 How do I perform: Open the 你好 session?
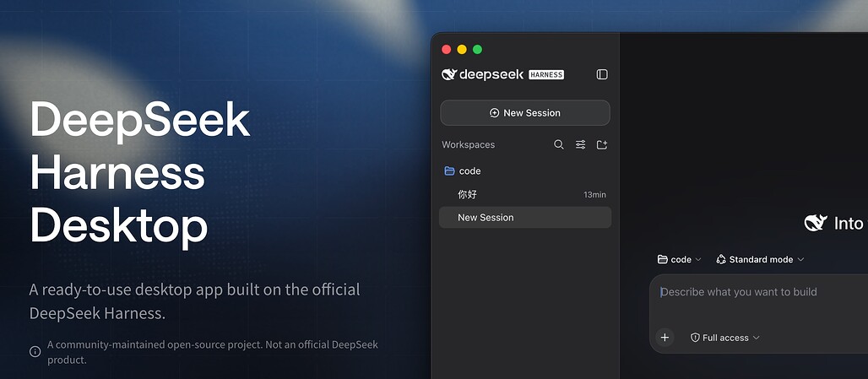click(525, 194)
